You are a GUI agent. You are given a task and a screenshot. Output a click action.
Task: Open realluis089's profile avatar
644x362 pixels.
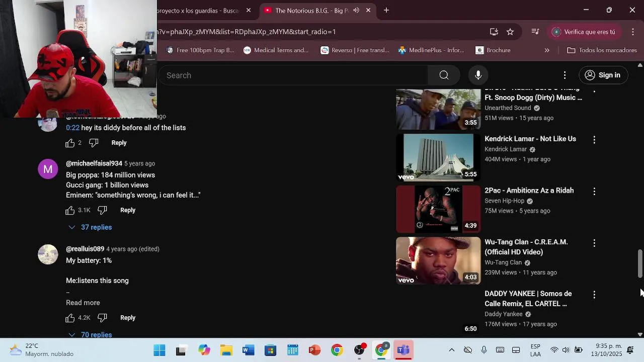(48, 254)
